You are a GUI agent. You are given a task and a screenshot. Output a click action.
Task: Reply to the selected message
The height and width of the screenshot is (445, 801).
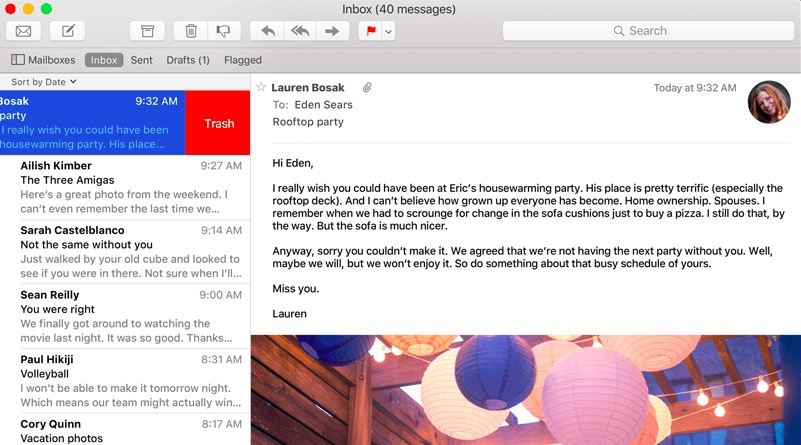(x=267, y=31)
